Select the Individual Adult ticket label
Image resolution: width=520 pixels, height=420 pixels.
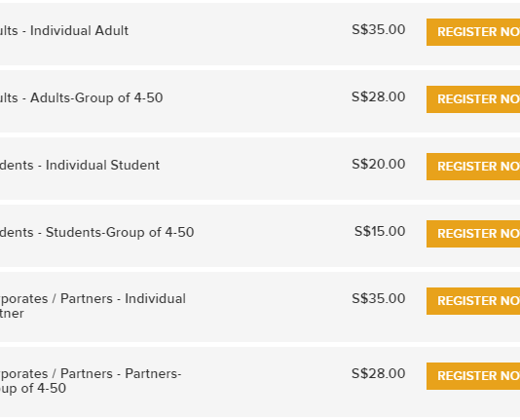coord(64,30)
